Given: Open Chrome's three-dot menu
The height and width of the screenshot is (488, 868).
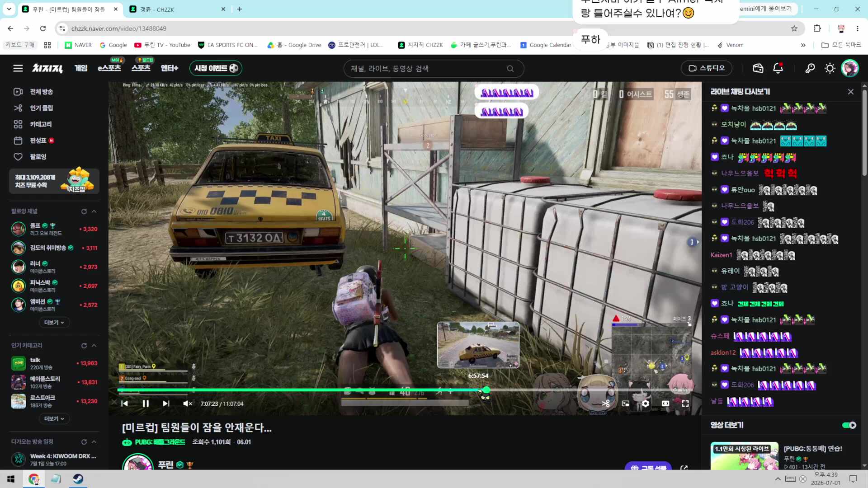Looking at the screenshot, I should pyautogui.click(x=857, y=28).
